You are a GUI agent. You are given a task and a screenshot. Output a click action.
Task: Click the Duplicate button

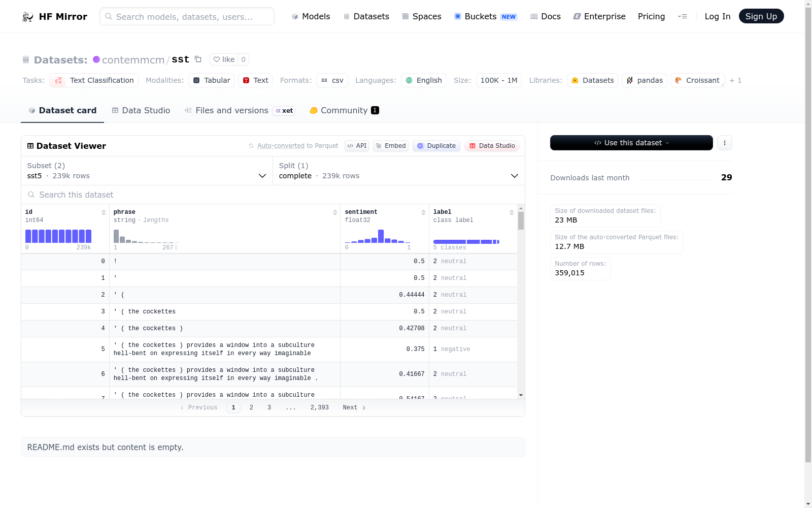tap(436, 146)
